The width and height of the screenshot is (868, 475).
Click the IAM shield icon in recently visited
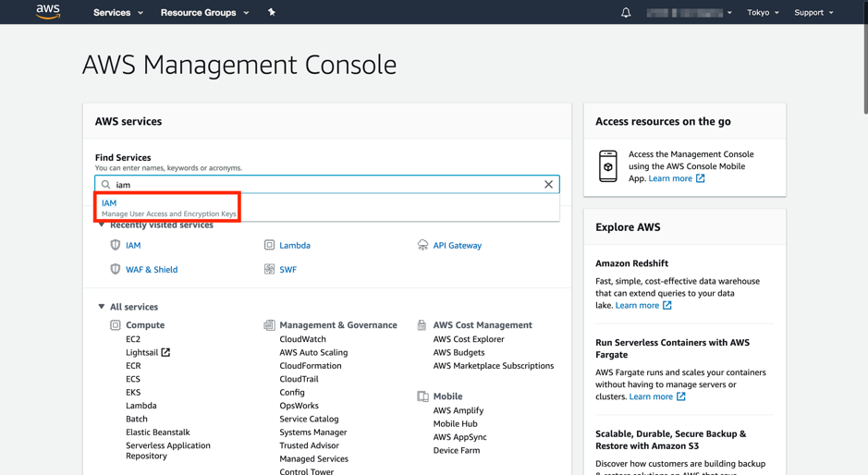click(116, 246)
